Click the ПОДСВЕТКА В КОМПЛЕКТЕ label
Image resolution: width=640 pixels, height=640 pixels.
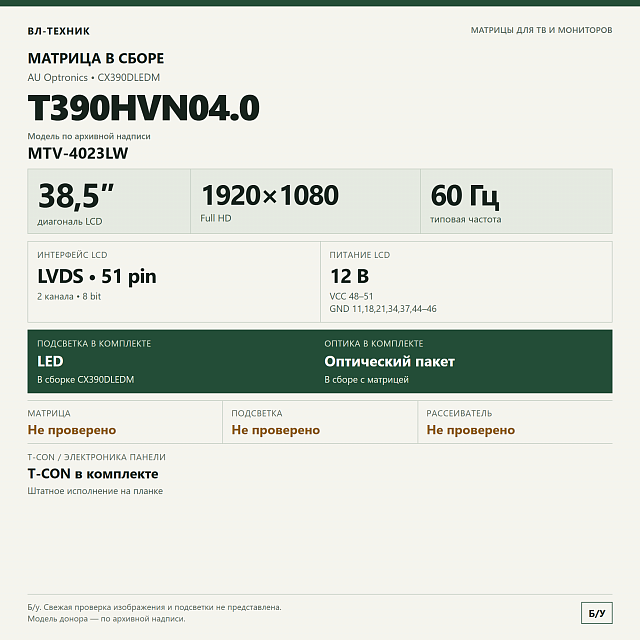tap(94, 344)
